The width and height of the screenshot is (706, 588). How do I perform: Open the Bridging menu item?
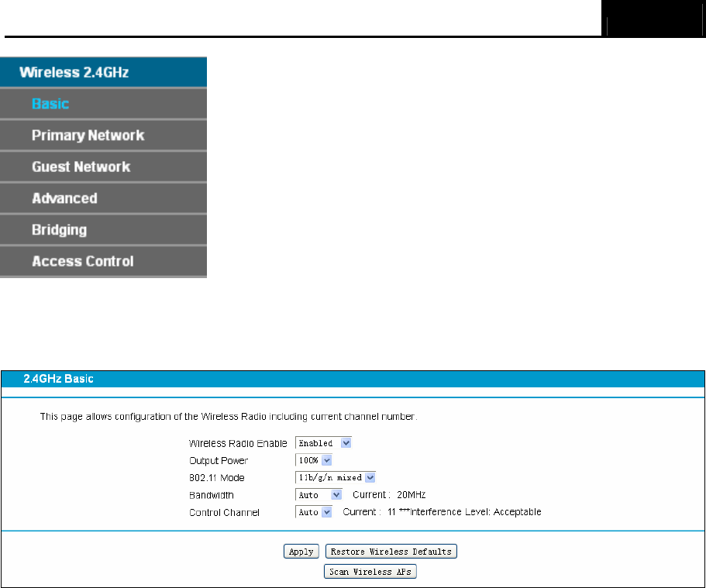click(x=103, y=229)
